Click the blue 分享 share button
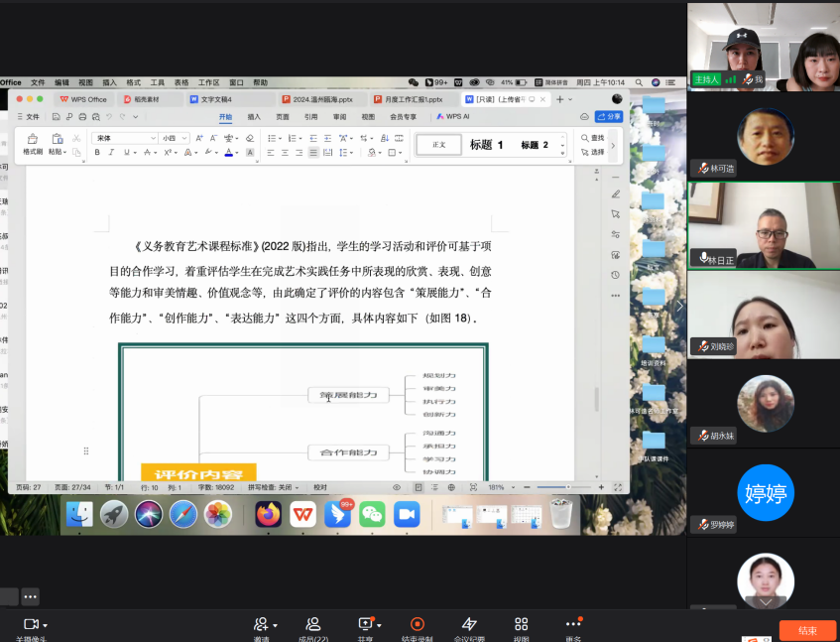This screenshot has width=840, height=642. 609,116
